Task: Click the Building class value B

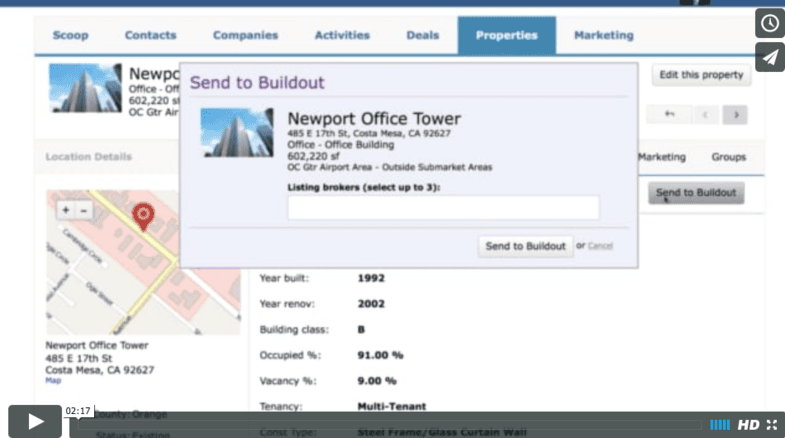Action: [x=361, y=329]
